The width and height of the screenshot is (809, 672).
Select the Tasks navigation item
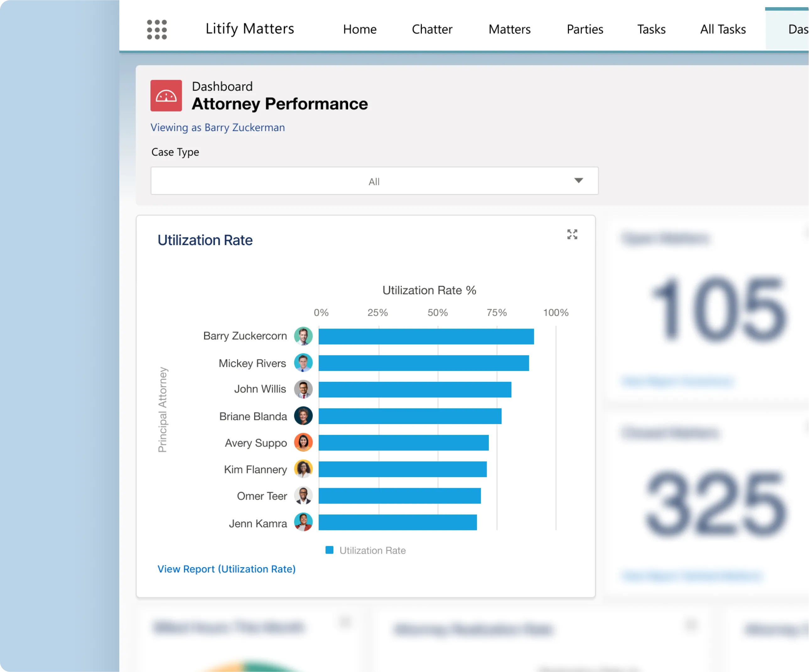click(x=651, y=29)
